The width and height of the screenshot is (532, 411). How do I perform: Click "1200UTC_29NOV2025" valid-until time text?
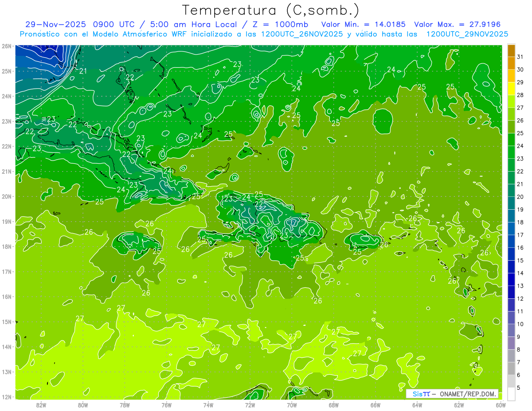pos(467,34)
